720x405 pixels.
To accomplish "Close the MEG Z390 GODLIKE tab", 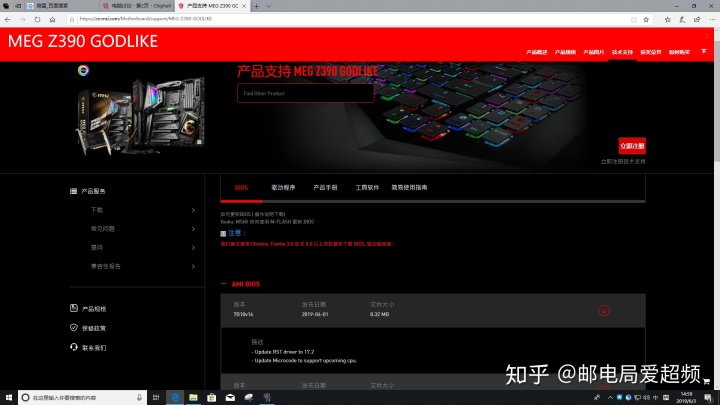I will click(244, 6).
